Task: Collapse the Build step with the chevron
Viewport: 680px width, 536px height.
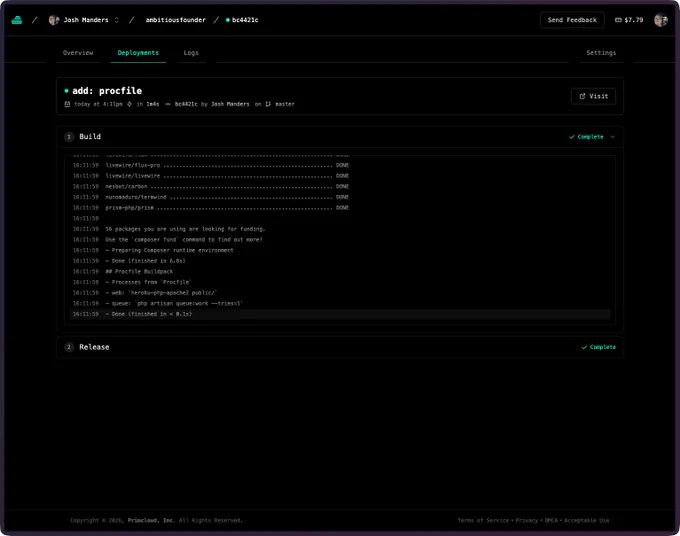Action: click(x=612, y=137)
